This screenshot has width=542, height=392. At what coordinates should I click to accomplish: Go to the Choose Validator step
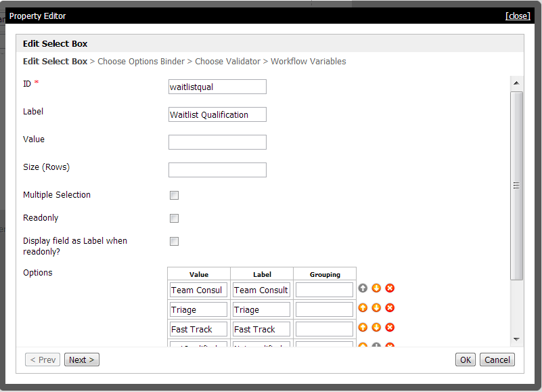[x=227, y=61]
